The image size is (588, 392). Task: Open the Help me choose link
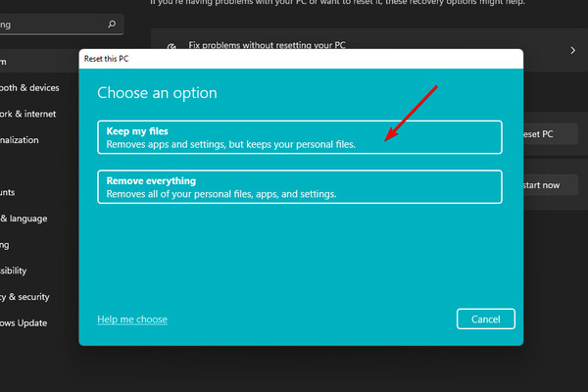coord(132,319)
